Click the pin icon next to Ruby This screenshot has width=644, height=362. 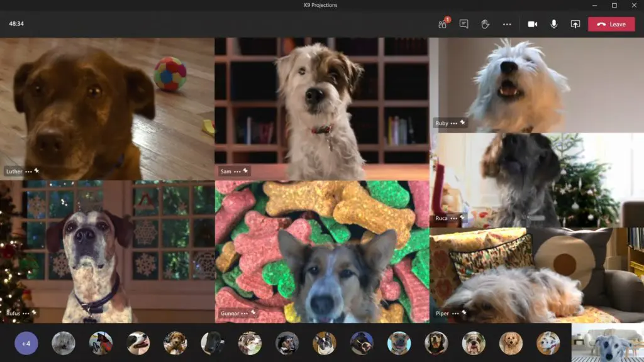coord(462,123)
